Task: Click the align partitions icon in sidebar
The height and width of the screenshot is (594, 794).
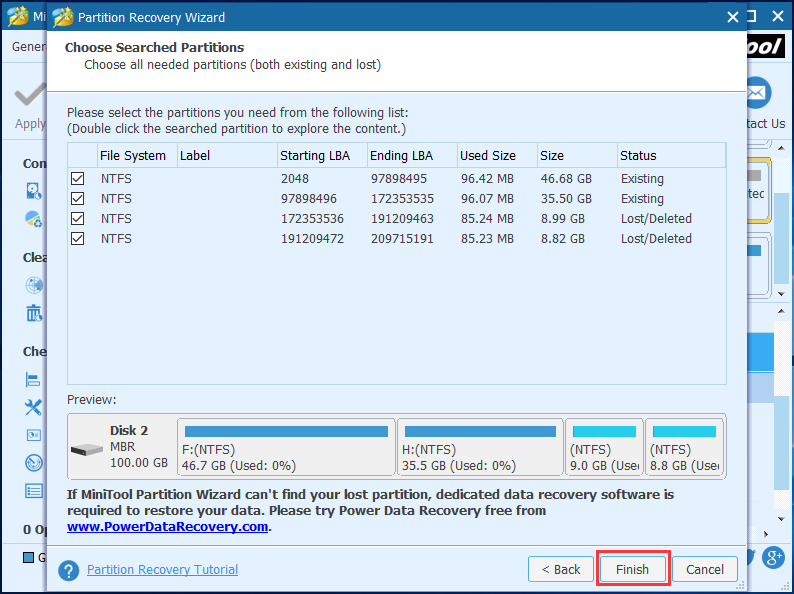Action: pyautogui.click(x=33, y=379)
